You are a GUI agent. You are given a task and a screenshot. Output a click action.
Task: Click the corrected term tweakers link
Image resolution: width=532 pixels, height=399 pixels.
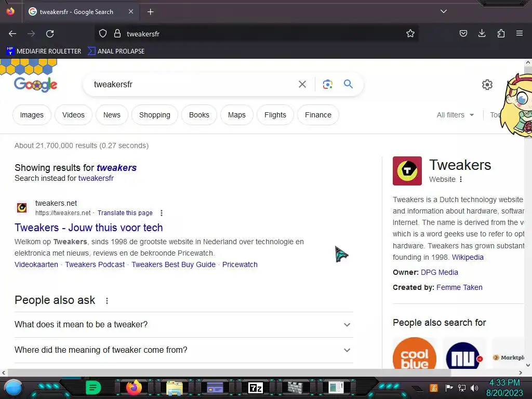coord(116,168)
